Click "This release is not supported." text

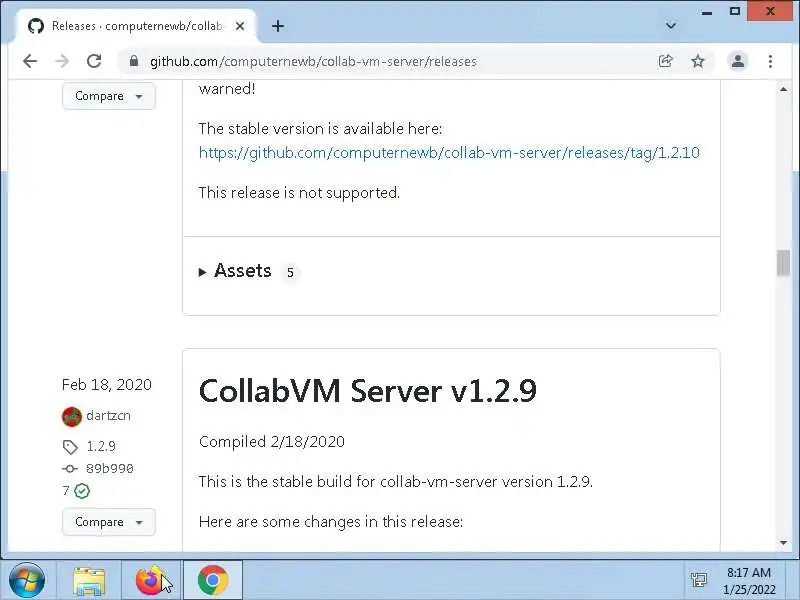point(299,192)
